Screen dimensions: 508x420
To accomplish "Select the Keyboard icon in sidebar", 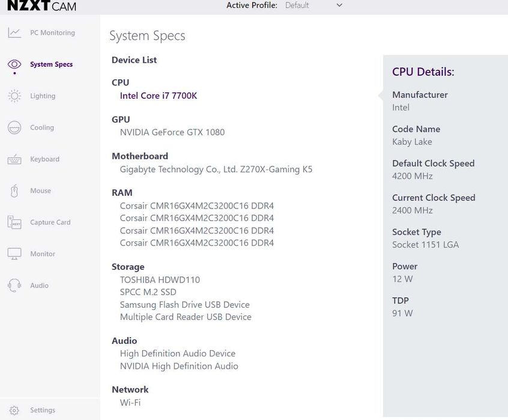I will [14, 159].
